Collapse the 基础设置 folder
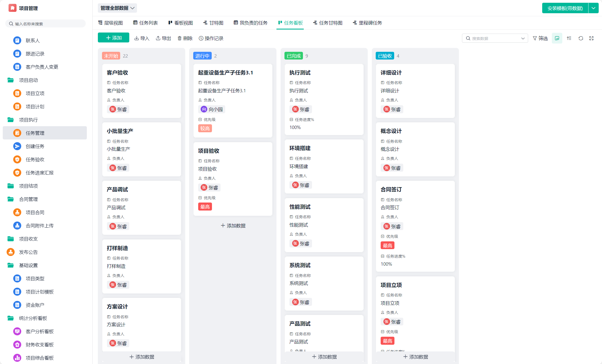This screenshot has height=364, width=602. (x=10, y=265)
